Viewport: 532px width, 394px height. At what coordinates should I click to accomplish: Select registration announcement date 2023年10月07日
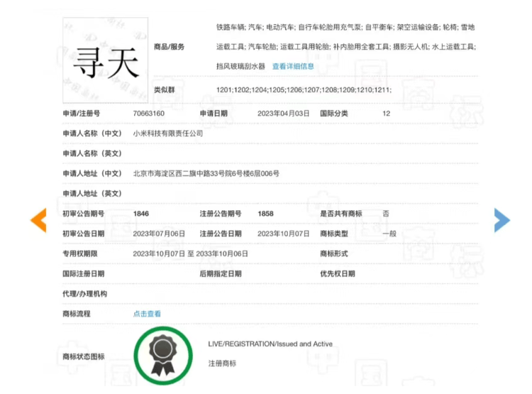click(x=283, y=234)
